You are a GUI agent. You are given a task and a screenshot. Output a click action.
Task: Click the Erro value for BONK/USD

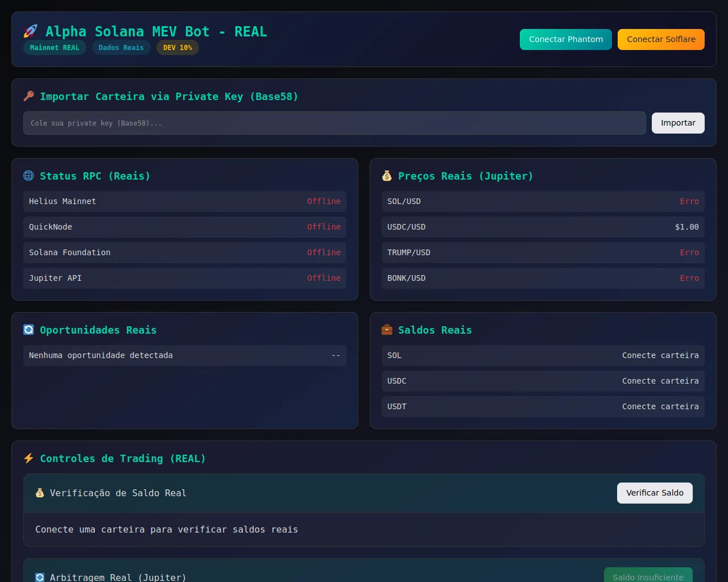(x=689, y=278)
